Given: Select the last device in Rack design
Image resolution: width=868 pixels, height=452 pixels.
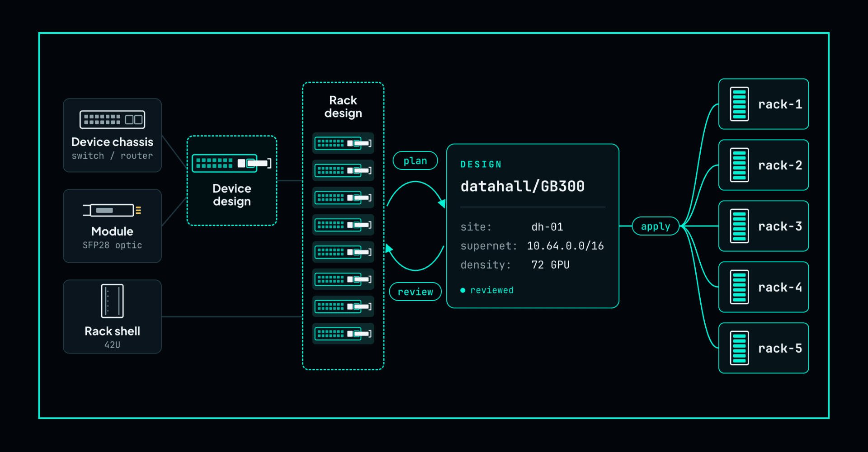Looking at the screenshot, I should point(343,334).
